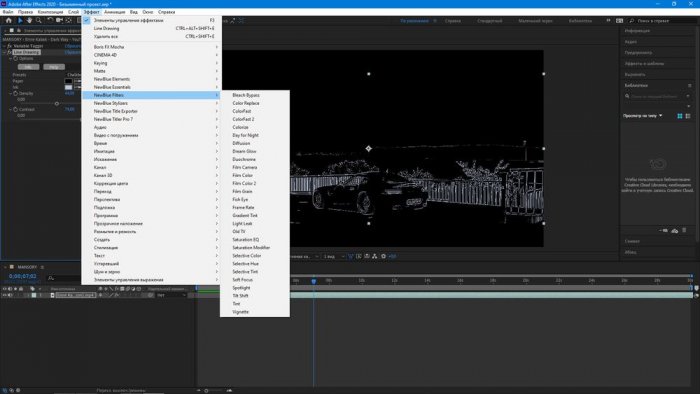Click the workspace overflow chevrons icon
700x394 pixels.
(x=608, y=21)
